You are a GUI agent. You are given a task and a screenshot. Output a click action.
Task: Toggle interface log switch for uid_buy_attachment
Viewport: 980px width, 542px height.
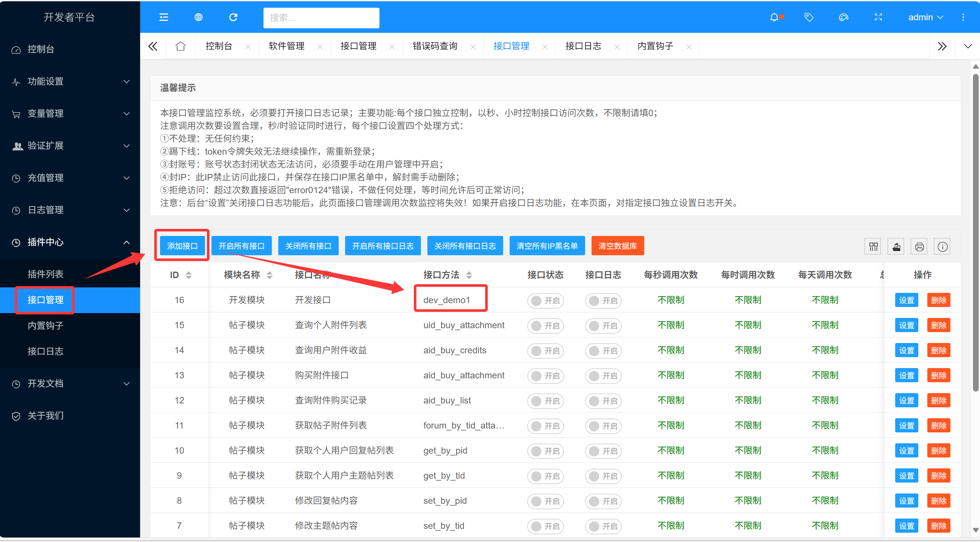602,325
